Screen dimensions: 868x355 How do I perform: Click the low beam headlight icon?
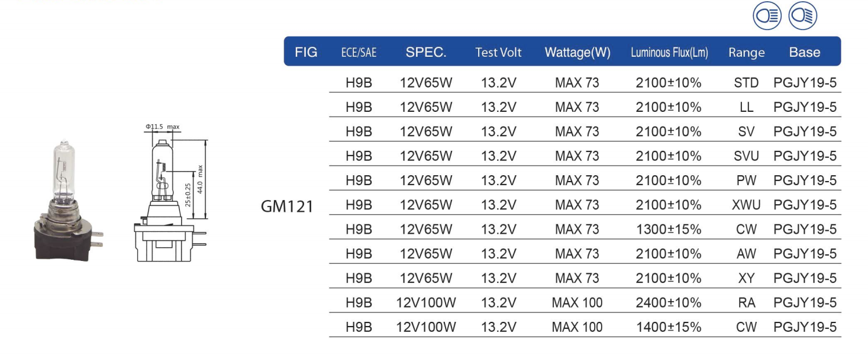tap(803, 16)
